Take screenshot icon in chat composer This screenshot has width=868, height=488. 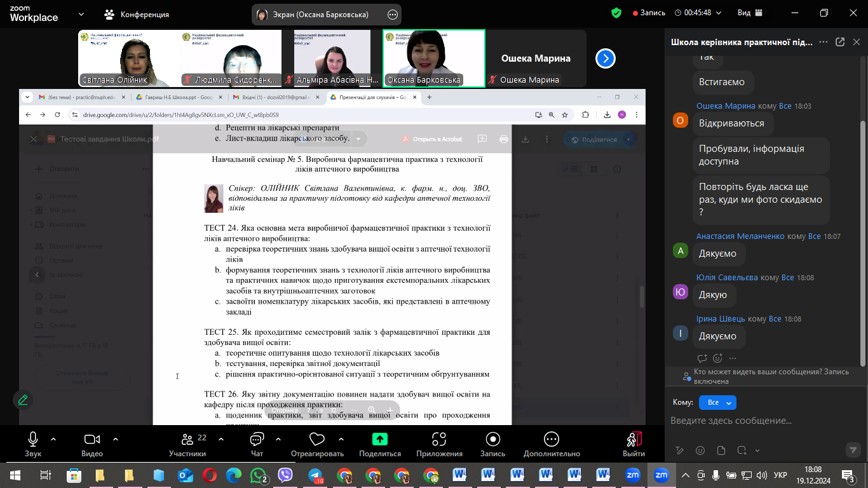coord(742,451)
